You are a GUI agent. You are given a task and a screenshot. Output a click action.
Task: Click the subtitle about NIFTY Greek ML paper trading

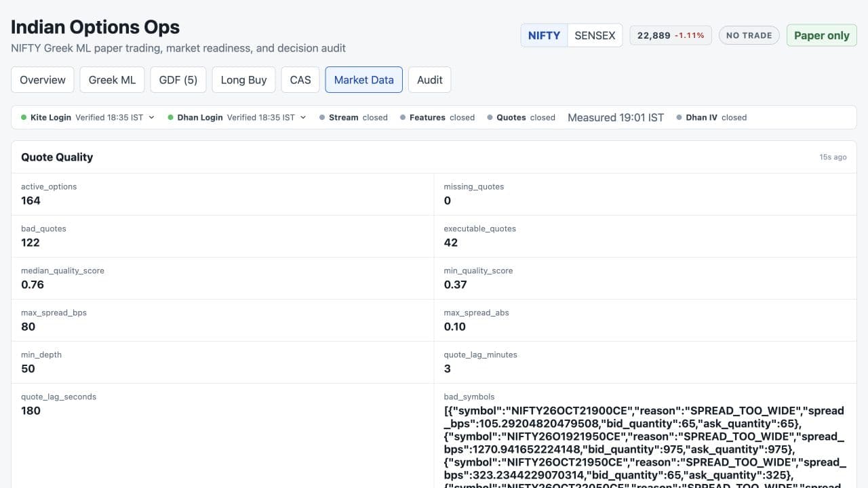178,48
